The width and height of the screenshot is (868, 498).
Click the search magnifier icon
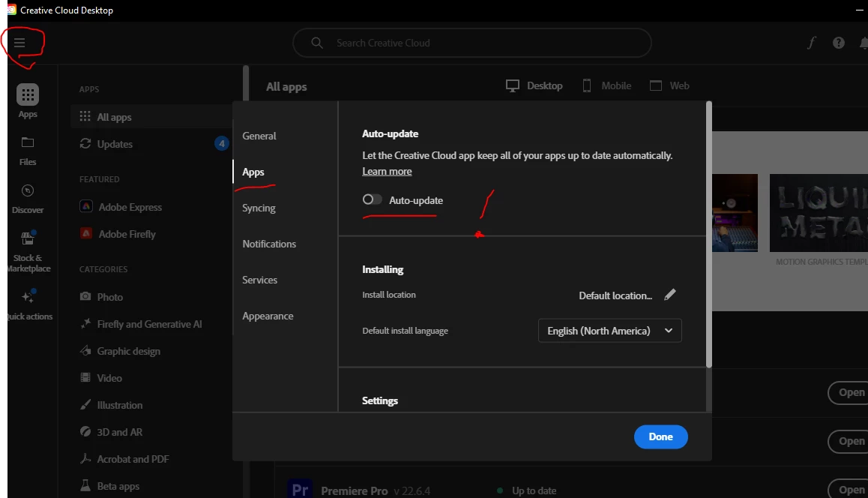[x=316, y=43]
